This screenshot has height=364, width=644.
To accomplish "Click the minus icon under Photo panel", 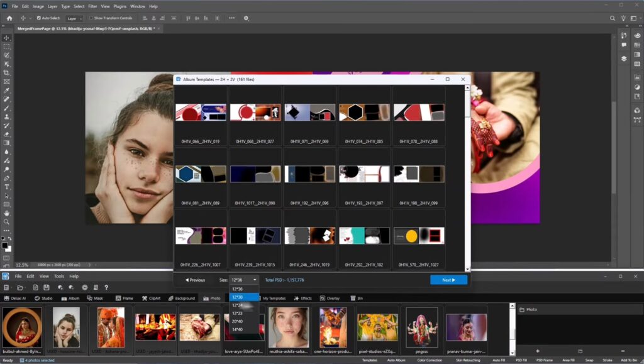I will point(623,351).
